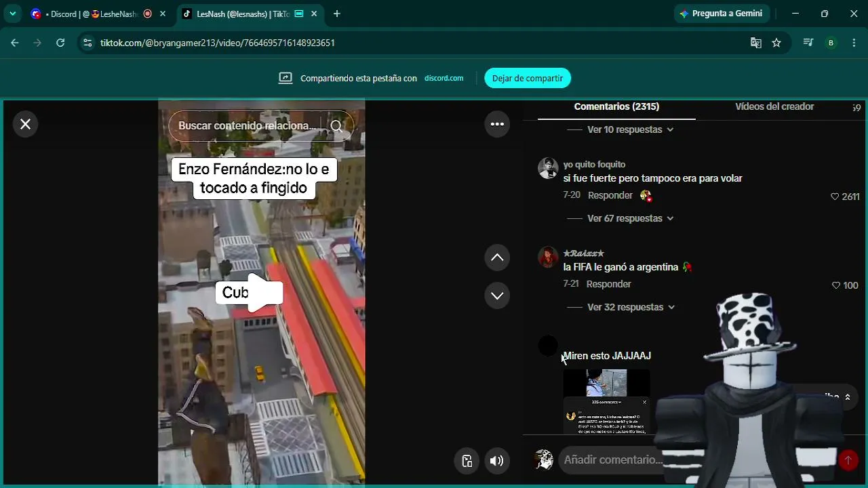Close the TikTok video viewer
Image resolution: width=868 pixels, height=488 pixels.
tap(25, 124)
